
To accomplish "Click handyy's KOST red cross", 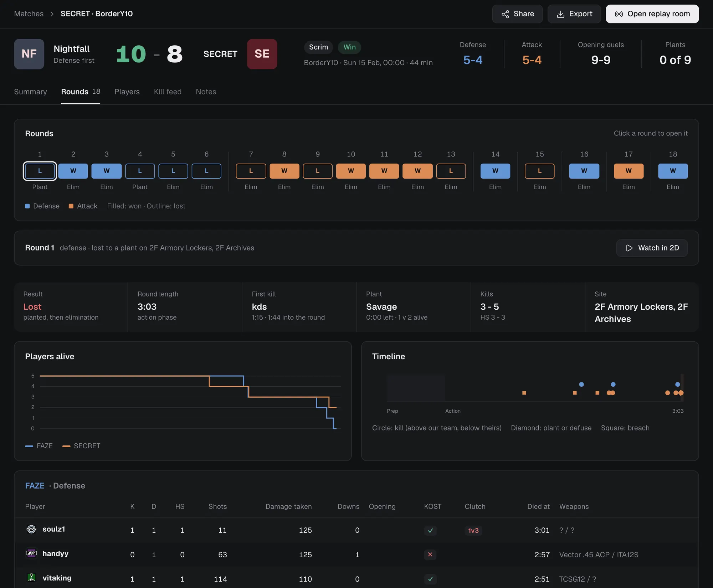I will (430, 555).
